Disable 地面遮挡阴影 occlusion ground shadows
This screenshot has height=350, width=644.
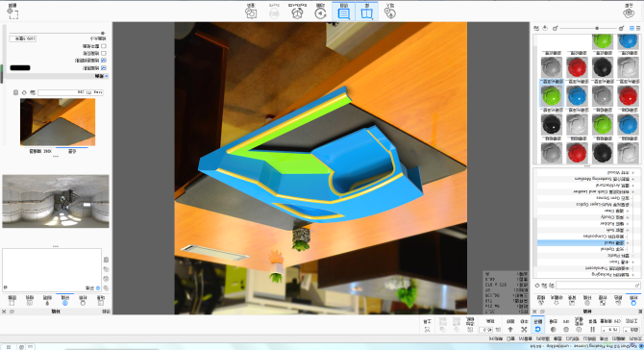104,61
